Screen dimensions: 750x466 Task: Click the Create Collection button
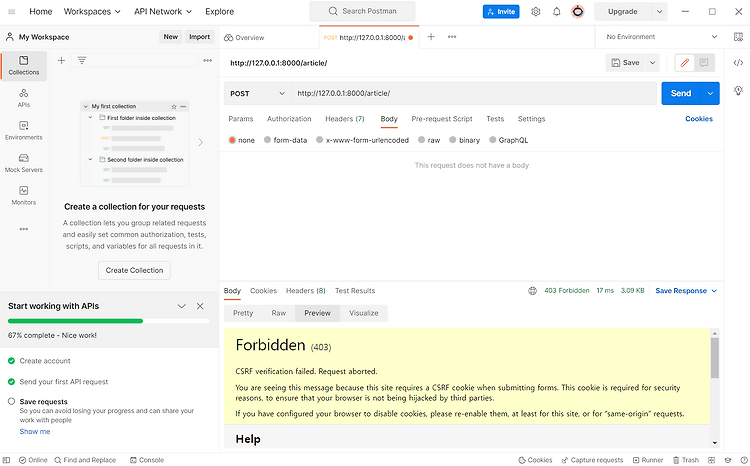(134, 270)
